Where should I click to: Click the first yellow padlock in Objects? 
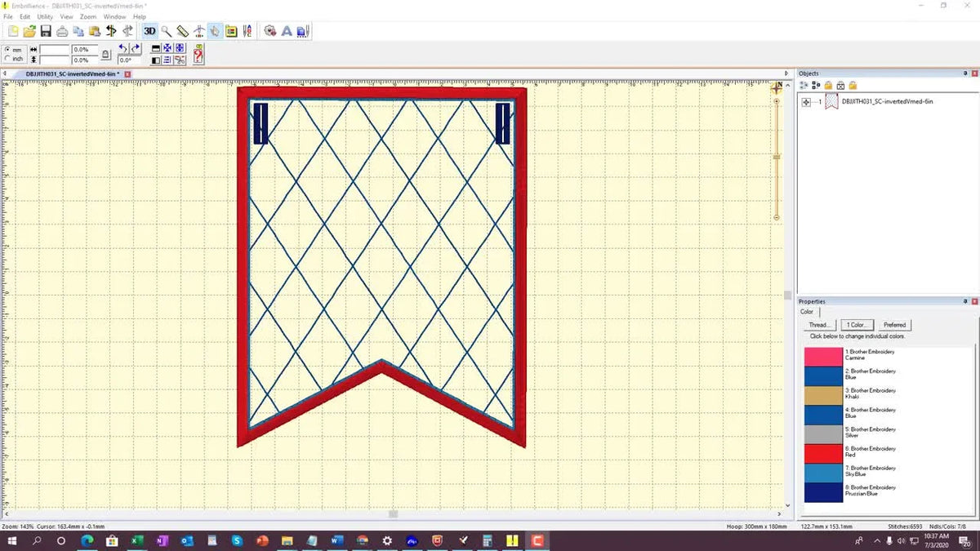tap(828, 85)
